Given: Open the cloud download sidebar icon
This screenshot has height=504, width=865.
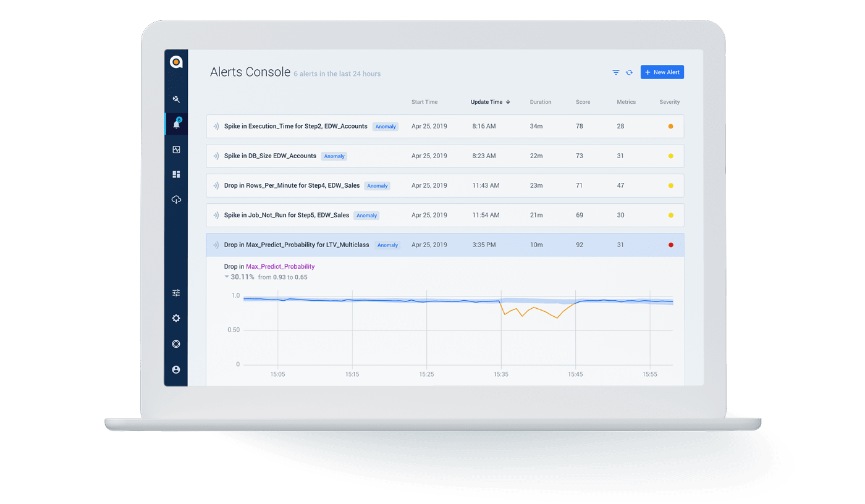Looking at the screenshot, I should point(176,199).
